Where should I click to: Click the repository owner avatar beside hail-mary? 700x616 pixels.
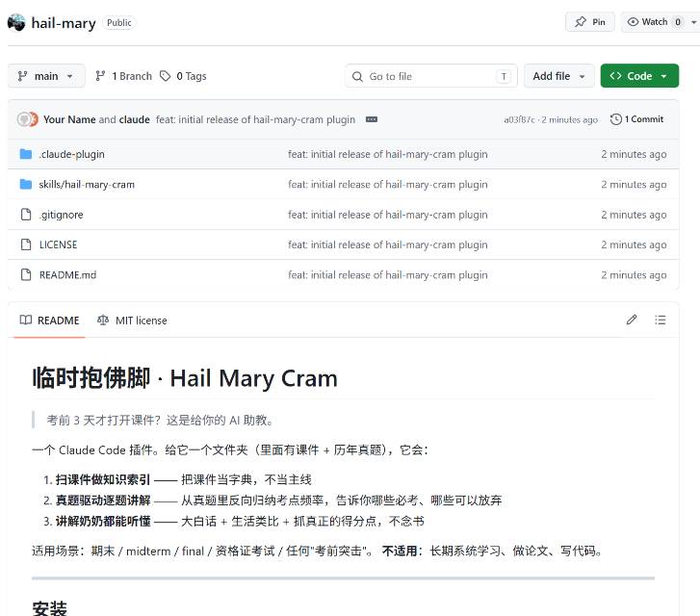point(16,22)
